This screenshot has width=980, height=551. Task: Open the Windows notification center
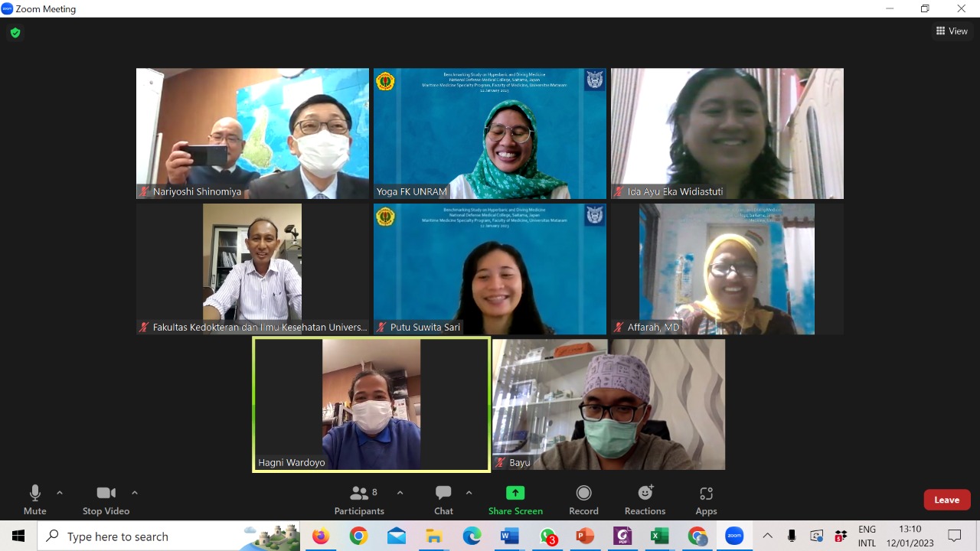click(955, 536)
